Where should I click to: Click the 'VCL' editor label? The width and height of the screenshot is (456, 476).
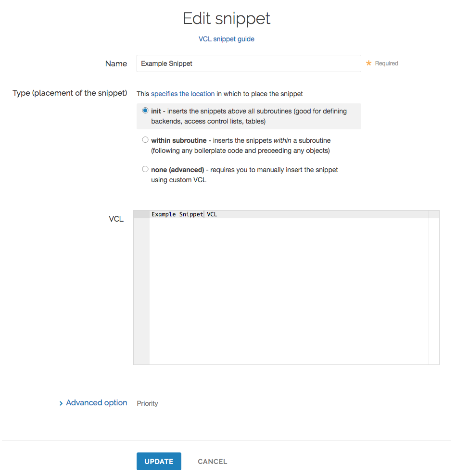coord(116,219)
